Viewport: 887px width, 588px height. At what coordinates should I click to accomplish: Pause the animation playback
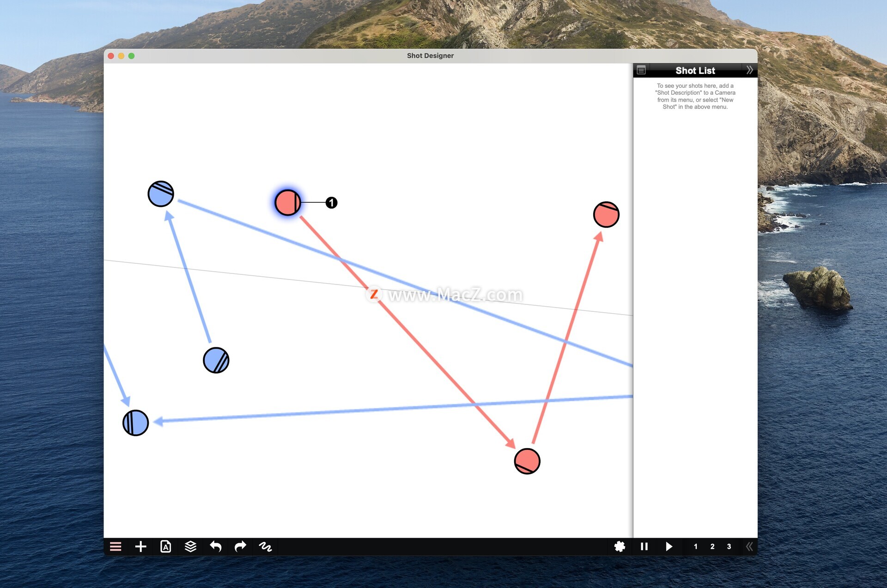pyautogui.click(x=644, y=546)
